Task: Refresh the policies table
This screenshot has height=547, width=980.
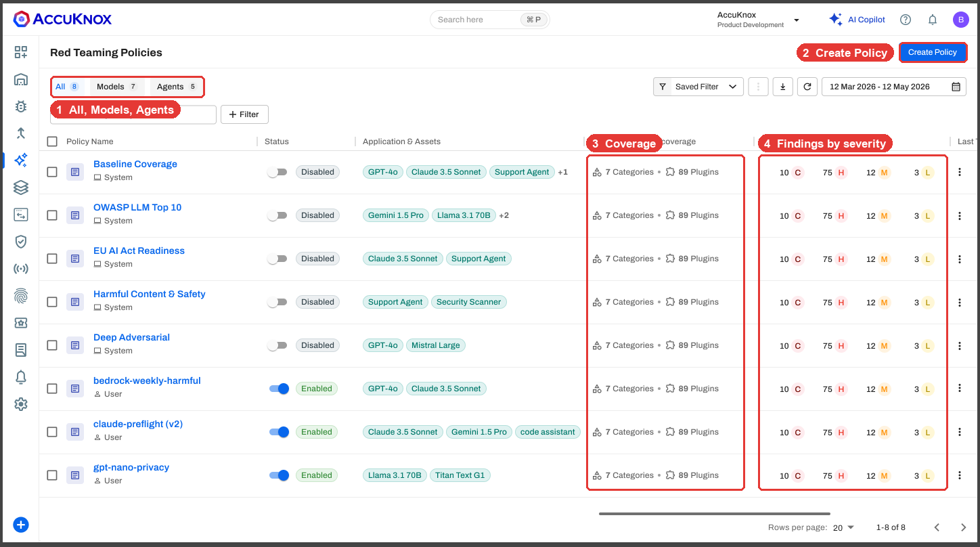Action: point(807,87)
